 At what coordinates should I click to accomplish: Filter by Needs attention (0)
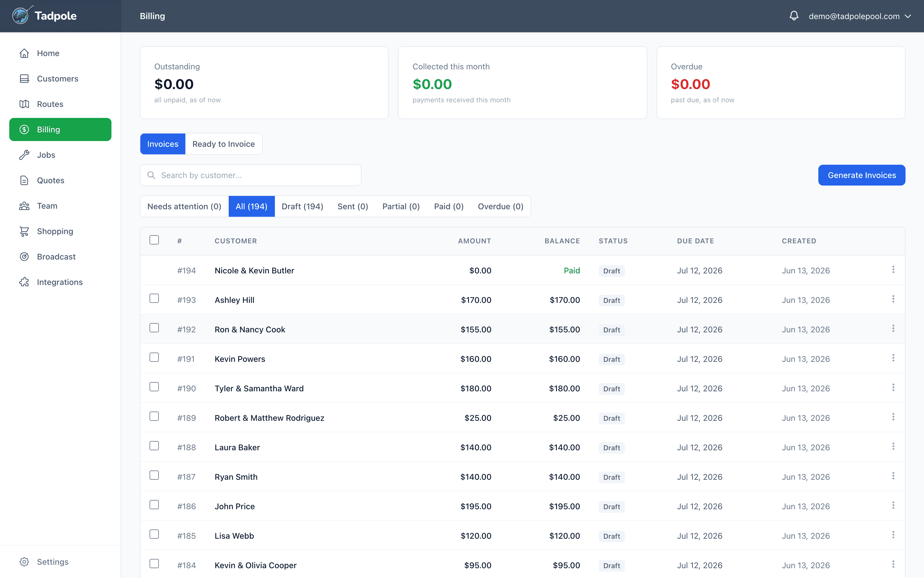click(x=185, y=206)
